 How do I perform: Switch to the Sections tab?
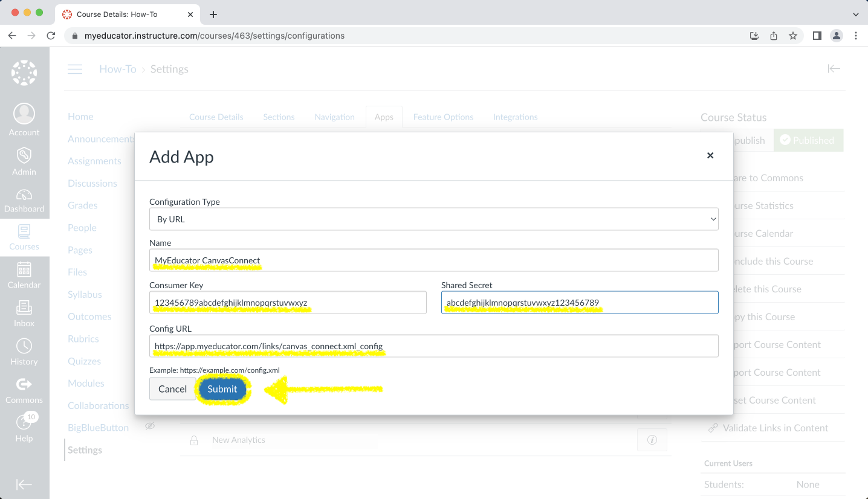pyautogui.click(x=279, y=117)
